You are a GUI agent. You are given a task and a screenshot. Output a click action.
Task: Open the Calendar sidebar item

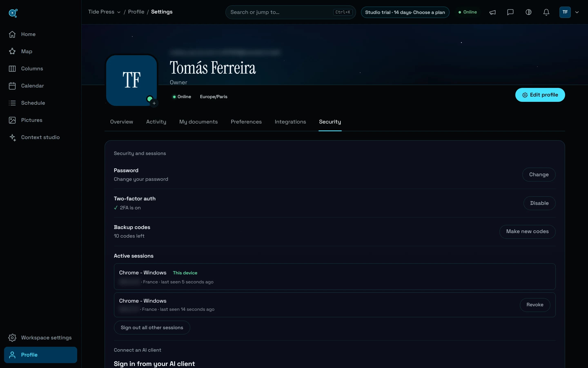[x=40, y=86]
